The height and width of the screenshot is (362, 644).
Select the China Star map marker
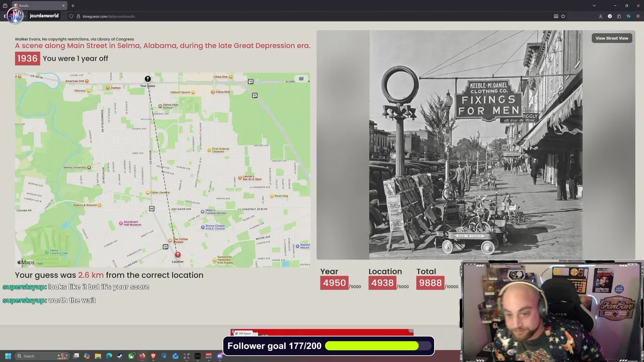point(230,77)
